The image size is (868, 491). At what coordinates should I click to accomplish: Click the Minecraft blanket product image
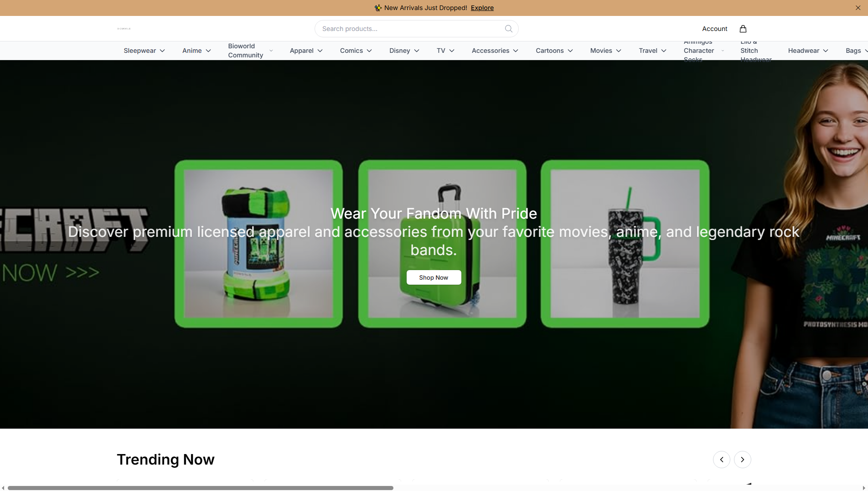pyautogui.click(x=258, y=244)
